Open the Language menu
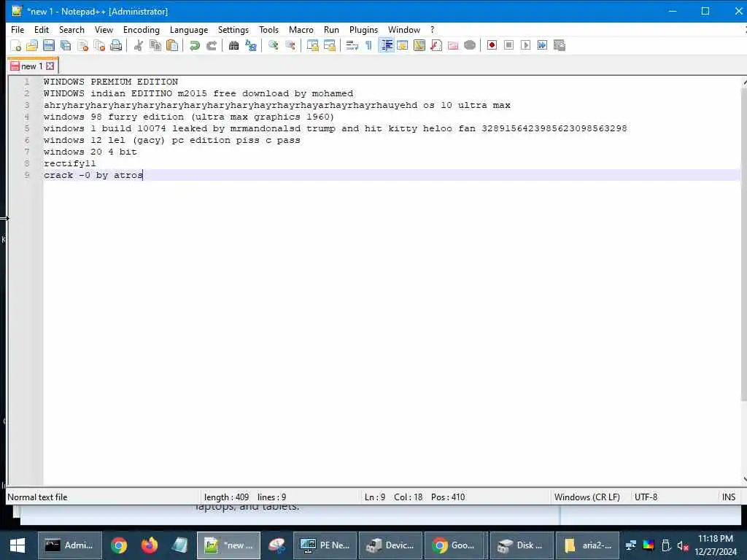 click(189, 29)
